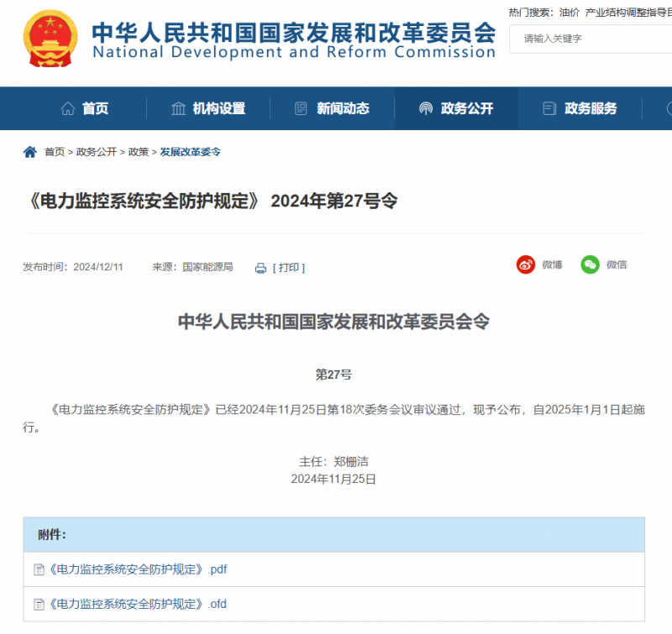
Task: Open 发展改革委令 breadcrumb link
Action: click(x=191, y=152)
